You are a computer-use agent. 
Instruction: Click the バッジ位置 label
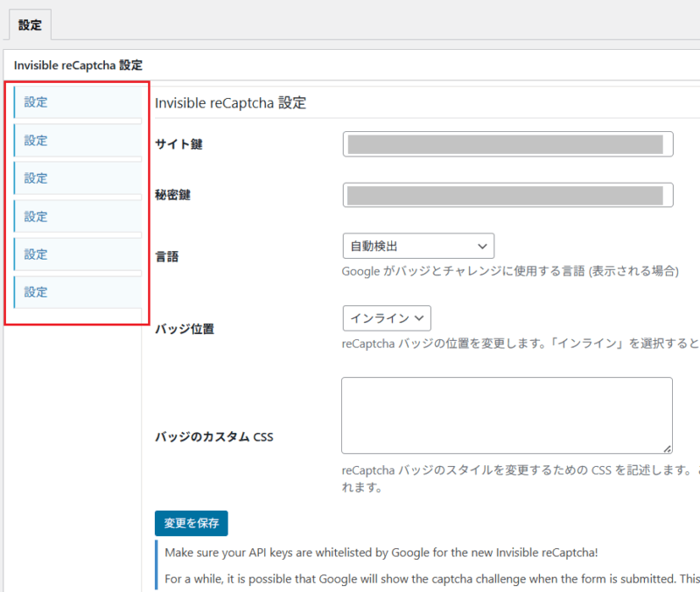tap(185, 329)
